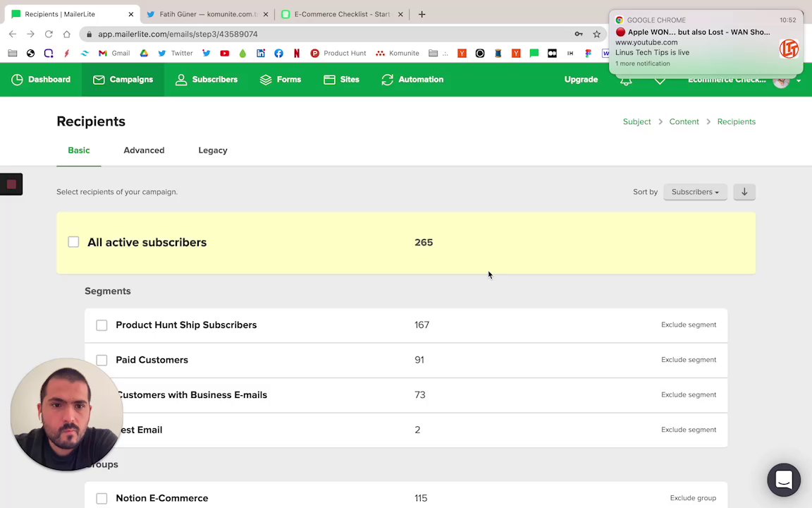The width and height of the screenshot is (812, 508).
Task: Go back to the Content step
Action: coord(684,122)
